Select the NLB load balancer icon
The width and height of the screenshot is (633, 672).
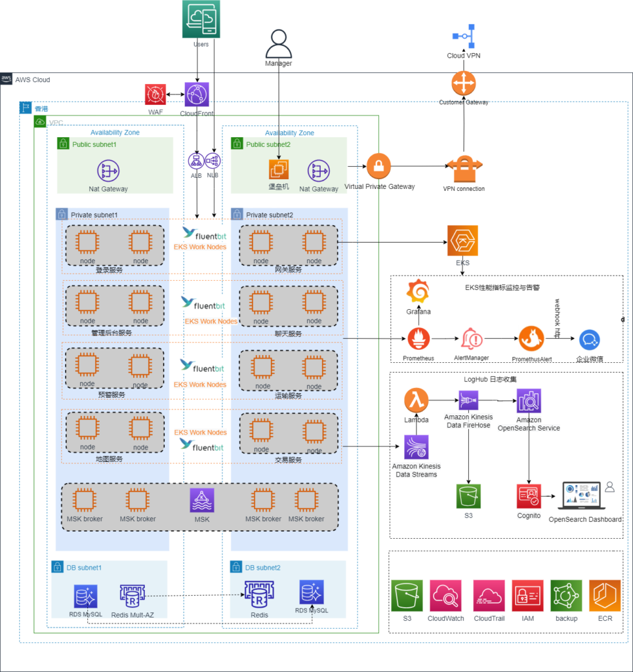click(213, 161)
